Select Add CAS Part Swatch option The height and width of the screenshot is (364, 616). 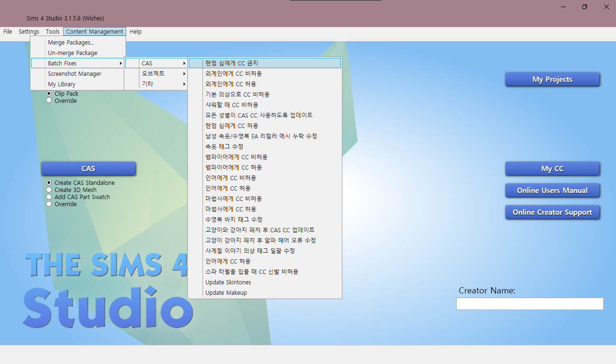pyautogui.click(x=49, y=197)
